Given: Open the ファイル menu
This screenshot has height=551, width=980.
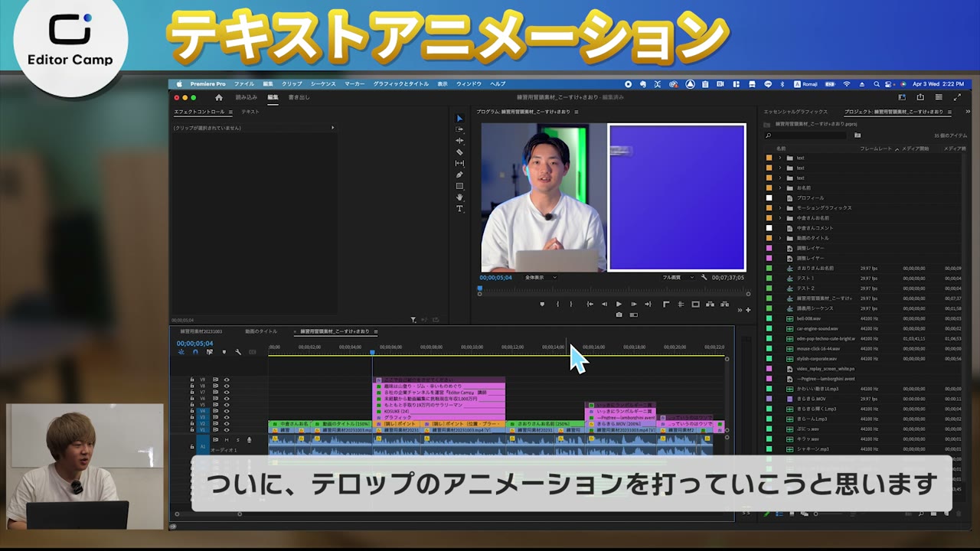Looking at the screenshot, I should pyautogui.click(x=244, y=84).
